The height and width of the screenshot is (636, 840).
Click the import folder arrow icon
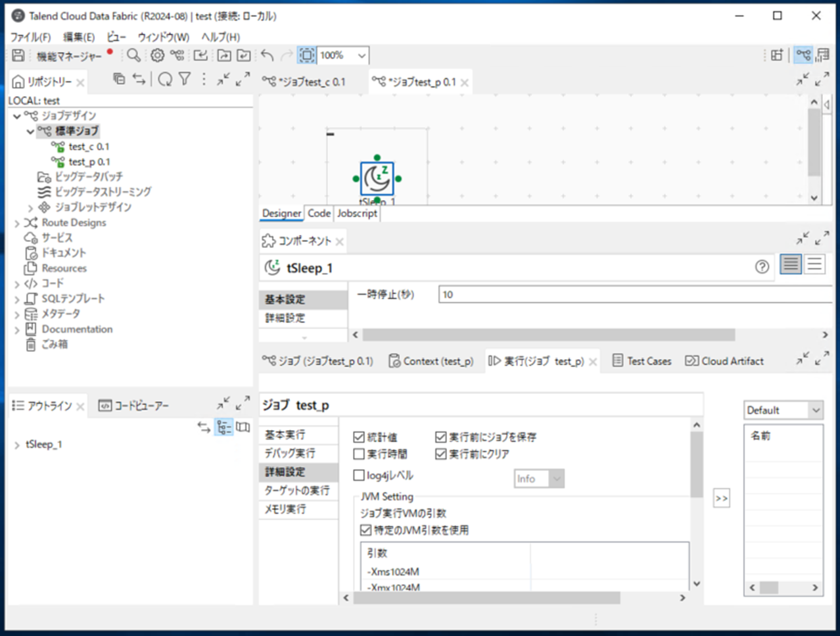click(x=200, y=56)
